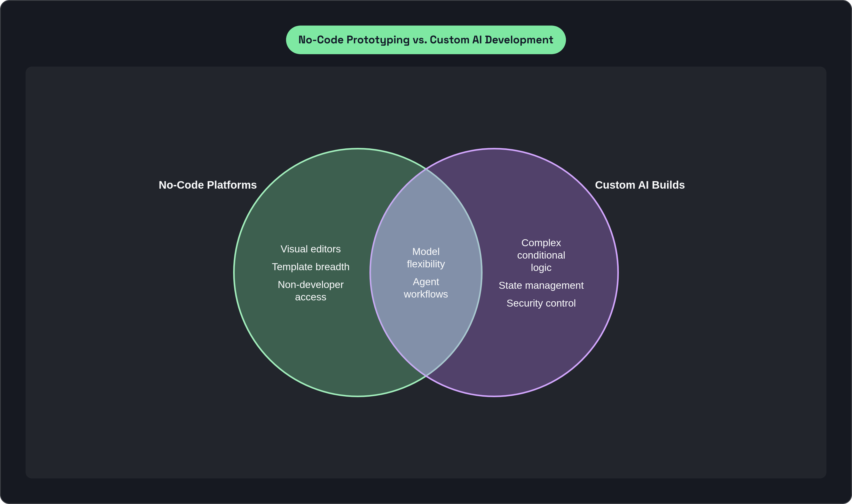852x504 pixels.
Task: Select the 'Custom AI Builds' heading
Action: pos(640,185)
